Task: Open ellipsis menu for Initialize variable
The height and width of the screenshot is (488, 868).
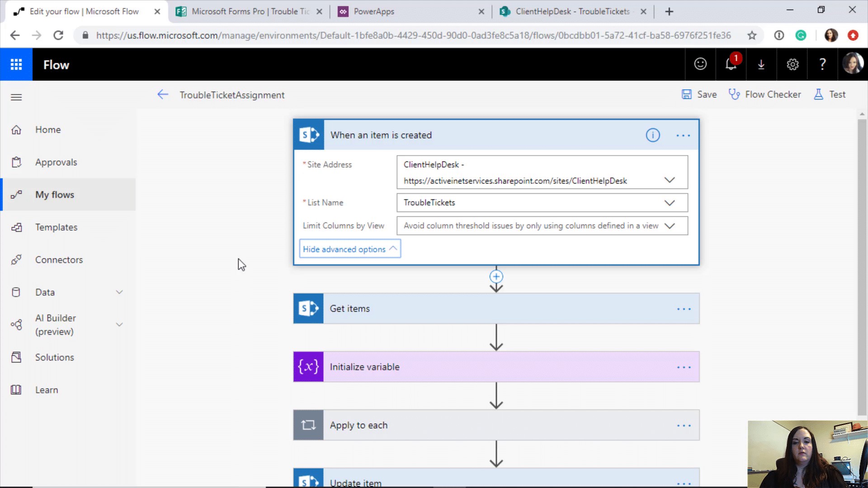Action: (684, 367)
